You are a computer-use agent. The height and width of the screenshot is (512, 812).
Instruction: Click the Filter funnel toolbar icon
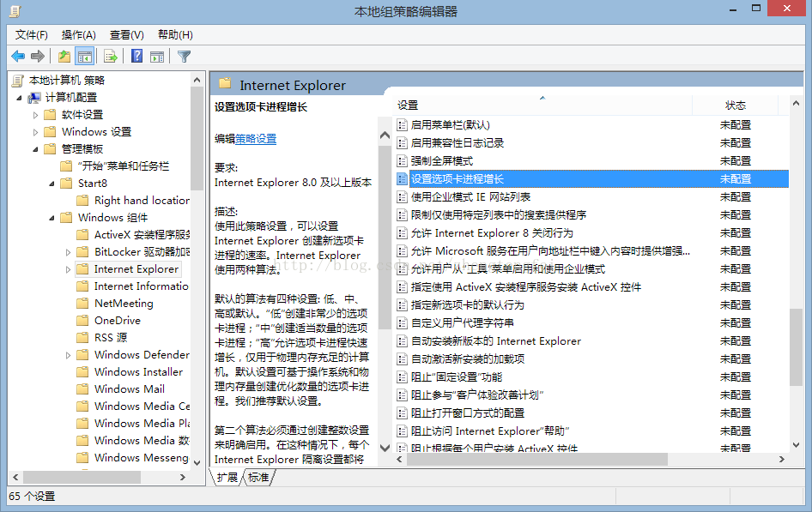pos(184,56)
